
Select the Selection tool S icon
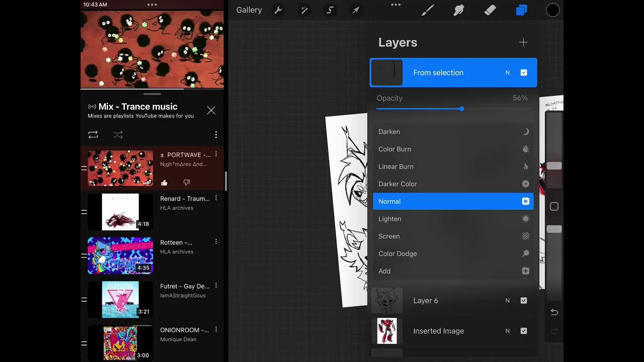tap(330, 10)
